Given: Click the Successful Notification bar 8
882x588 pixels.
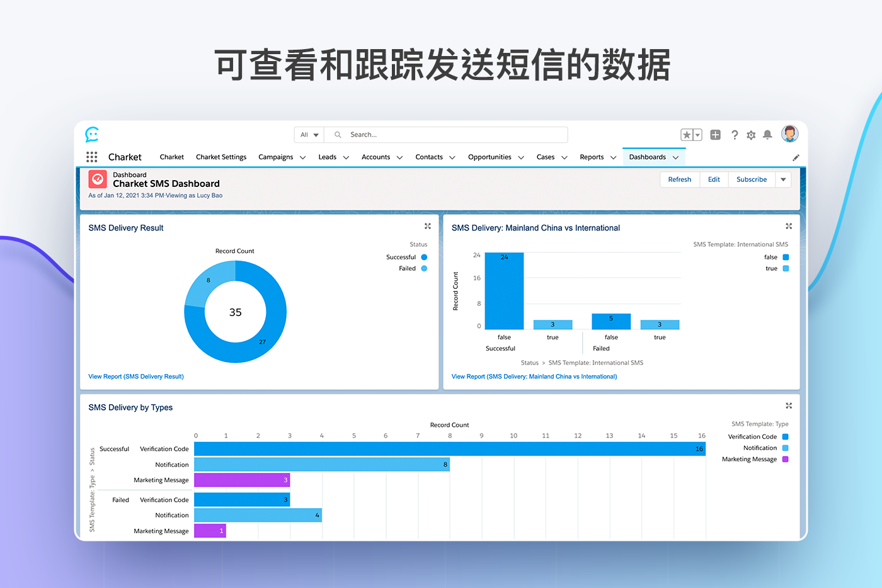Looking at the screenshot, I should click(x=322, y=465).
